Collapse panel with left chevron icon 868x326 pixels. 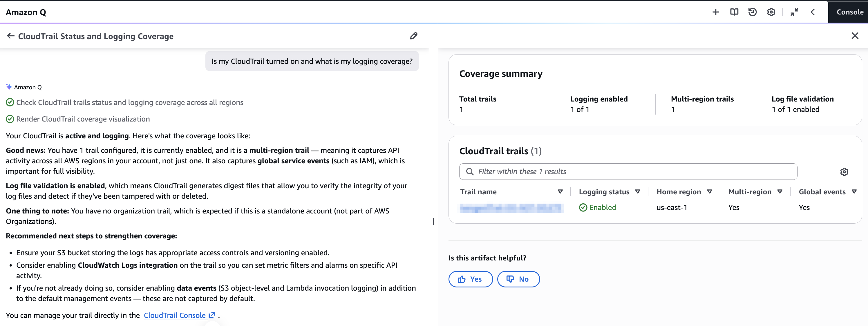(812, 12)
